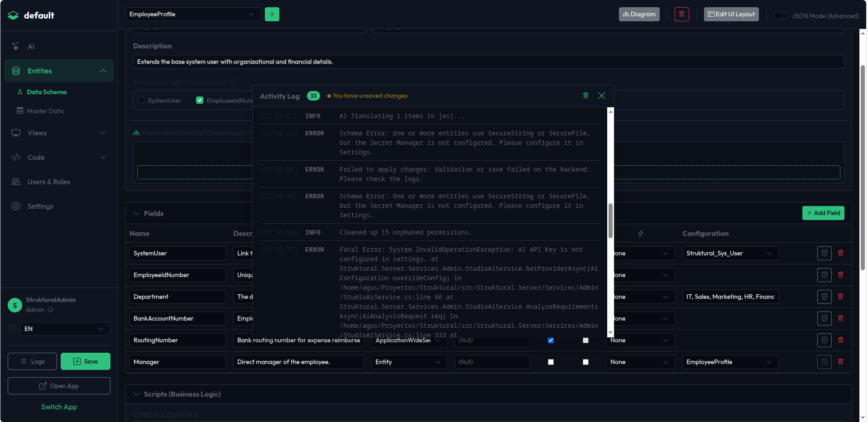
Task: Click the globe language icon
Action: coord(13,329)
